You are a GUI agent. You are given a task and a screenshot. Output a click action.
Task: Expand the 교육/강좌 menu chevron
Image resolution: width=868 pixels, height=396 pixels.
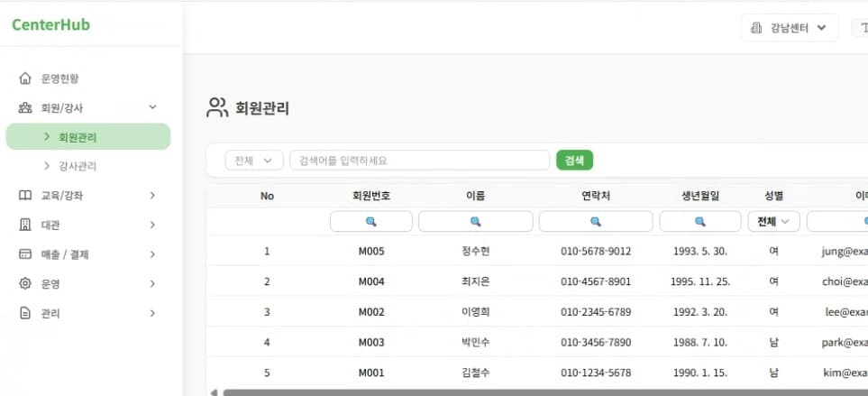tap(152, 195)
